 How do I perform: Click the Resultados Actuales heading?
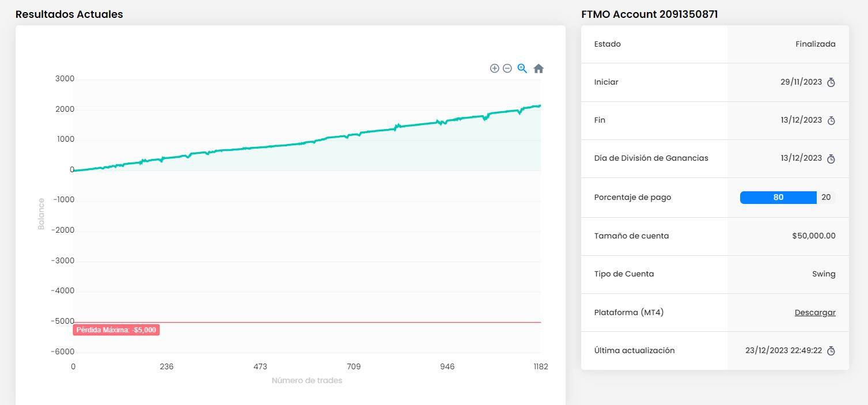click(69, 14)
